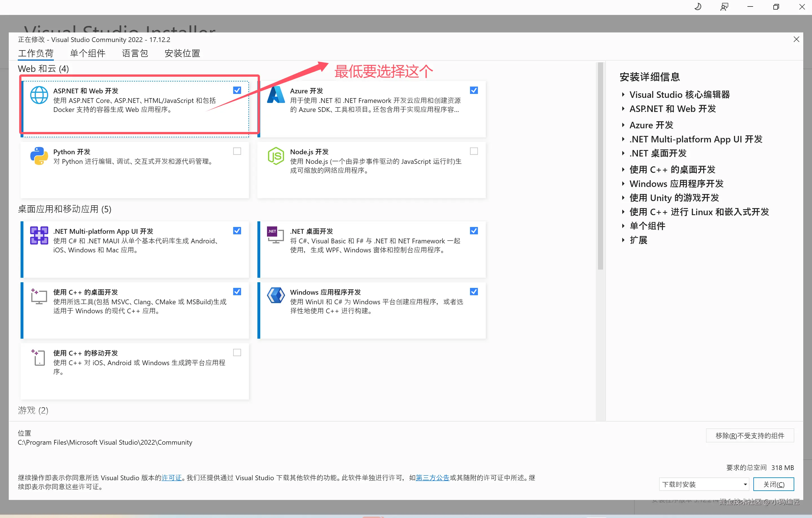812x518 pixels.
Task: Click the .NET MAUI workload icon
Action: [x=39, y=235]
